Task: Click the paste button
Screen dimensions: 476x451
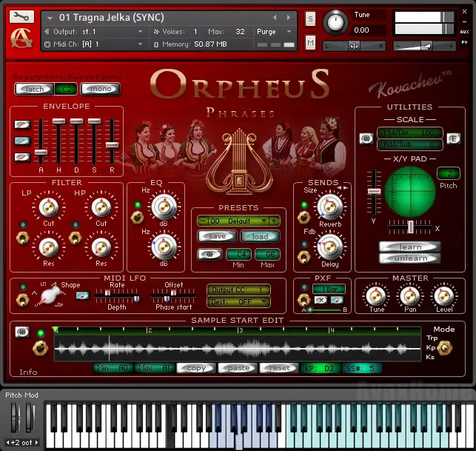Action: [238, 368]
